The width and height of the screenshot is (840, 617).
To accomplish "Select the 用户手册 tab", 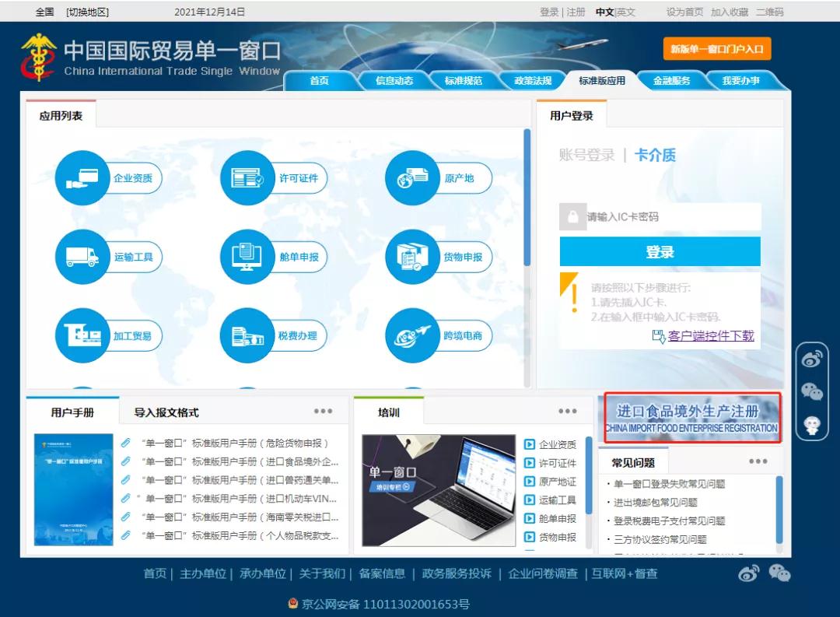I will (72, 412).
